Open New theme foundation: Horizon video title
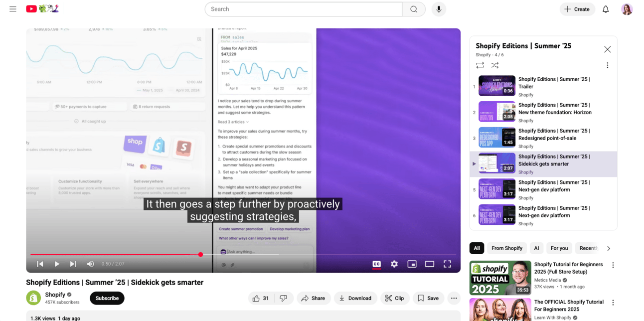Viewport: 644px width, 321px height. coord(555,109)
